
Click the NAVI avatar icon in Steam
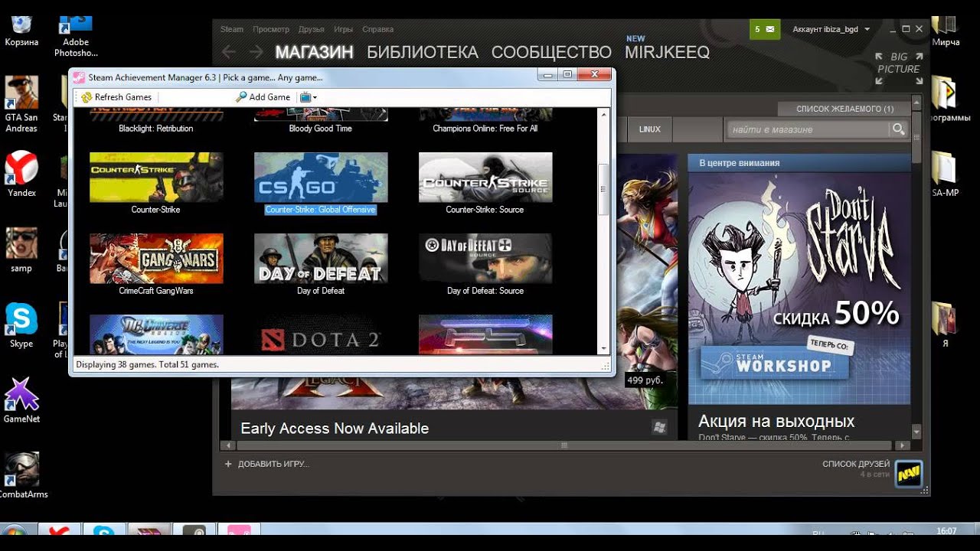click(x=909, y=474)
